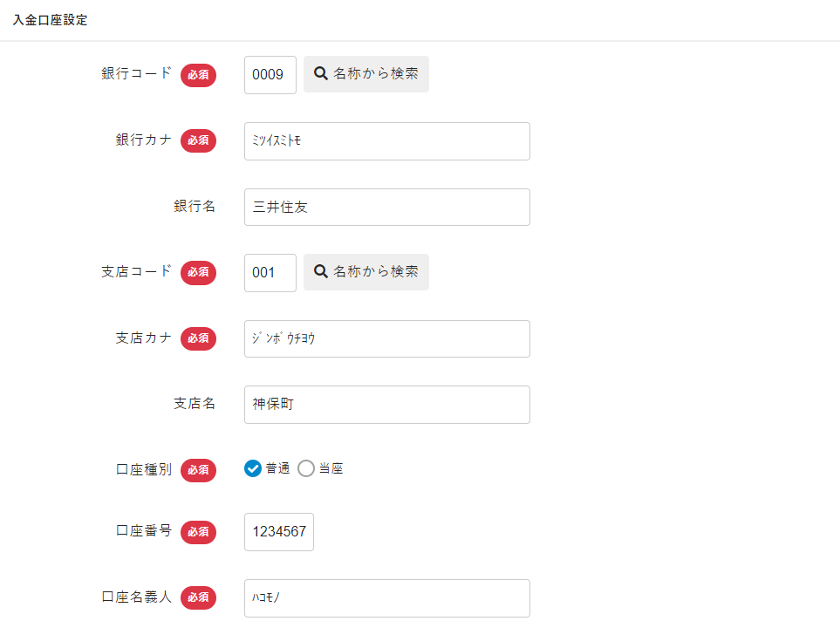Click the 入金口座設定 section heading

pos(50,20)
